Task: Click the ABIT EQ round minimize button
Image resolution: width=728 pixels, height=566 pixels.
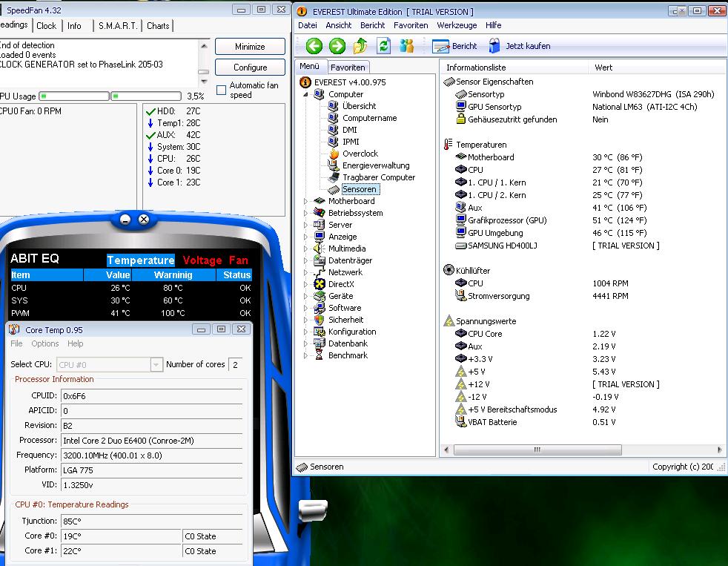Action: point(125,220)
